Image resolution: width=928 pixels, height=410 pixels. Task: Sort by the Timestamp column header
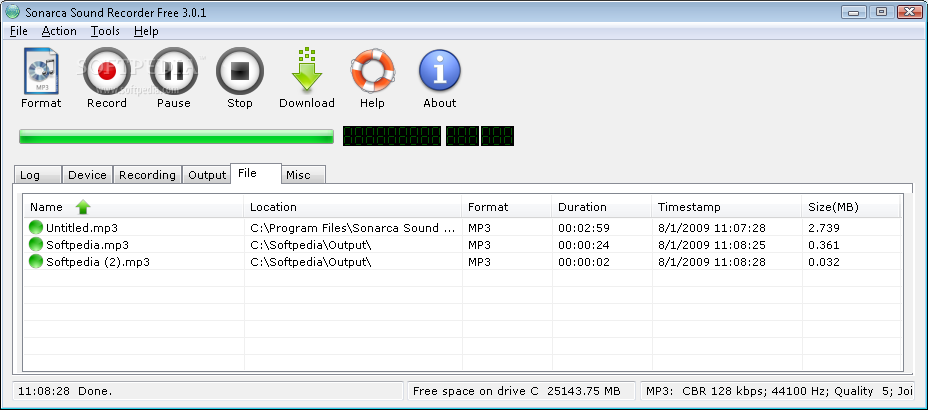point(727,207)
